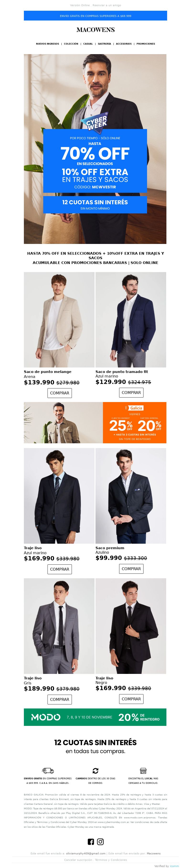Image resolution: width=191 pixels, height=868 pixels.
Task: Open the MODO 20% reintegro banner
Action: pyautogui.click(x=95, y=717)
